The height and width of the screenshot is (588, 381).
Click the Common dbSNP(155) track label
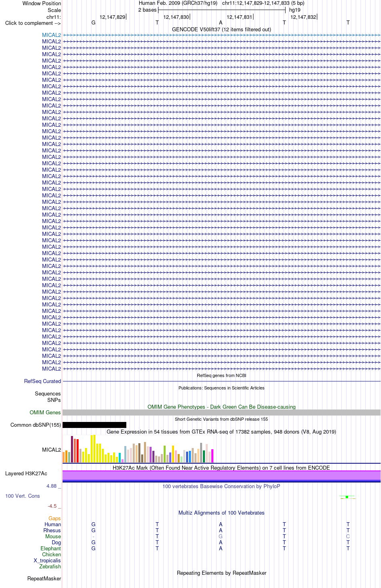[36, 425]
